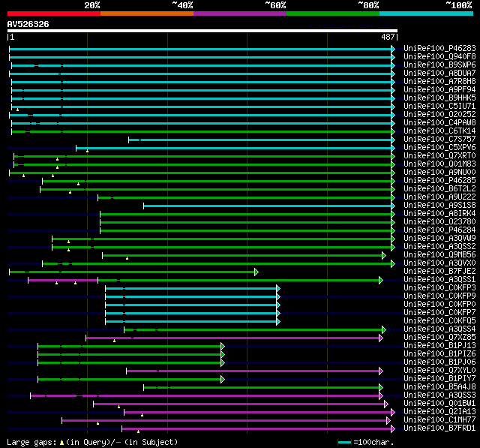Select hit label UniRef100_P46283
This screenshot has height=448, width=480.
pyautogui.click(x=439, y=48)
